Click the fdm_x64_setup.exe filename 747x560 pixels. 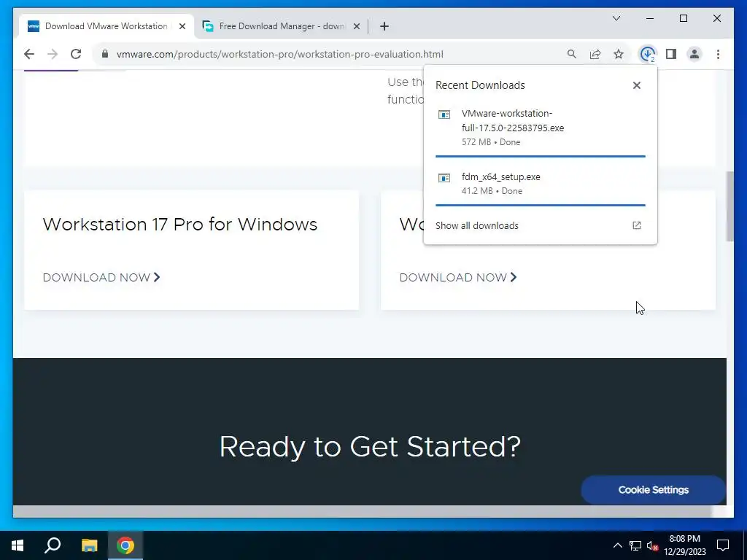coord(500,176)
